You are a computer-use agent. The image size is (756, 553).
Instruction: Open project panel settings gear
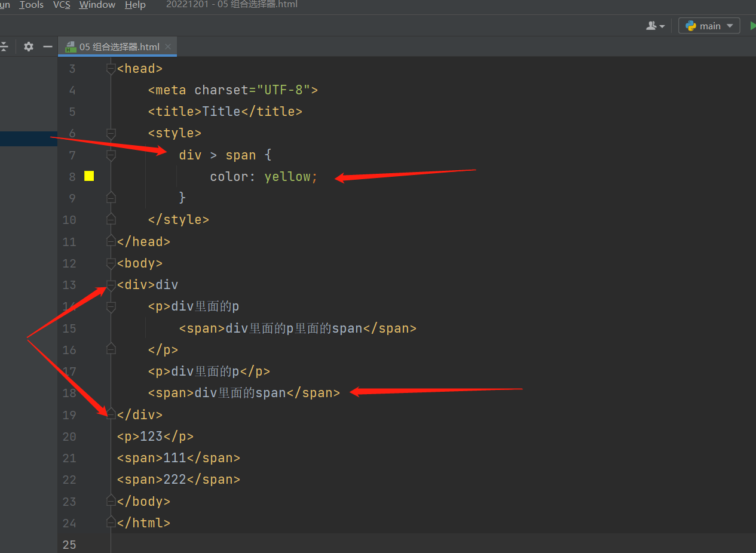click(28, 47)
